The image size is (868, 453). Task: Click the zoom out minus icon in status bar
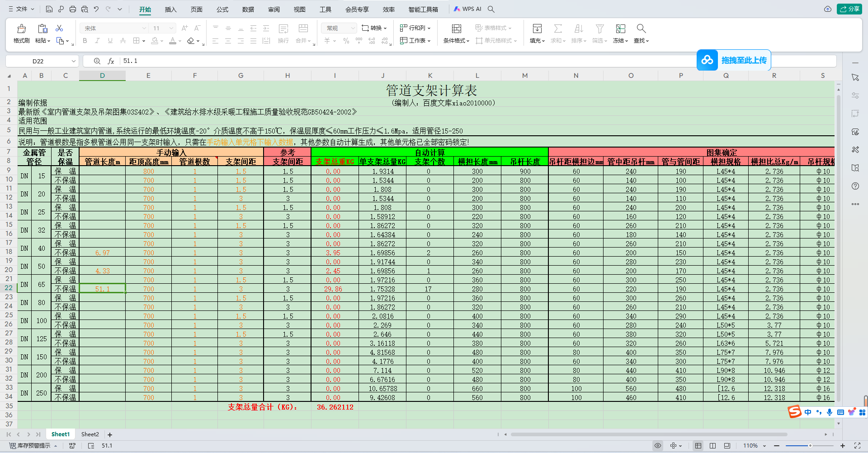tap(777, 446)
